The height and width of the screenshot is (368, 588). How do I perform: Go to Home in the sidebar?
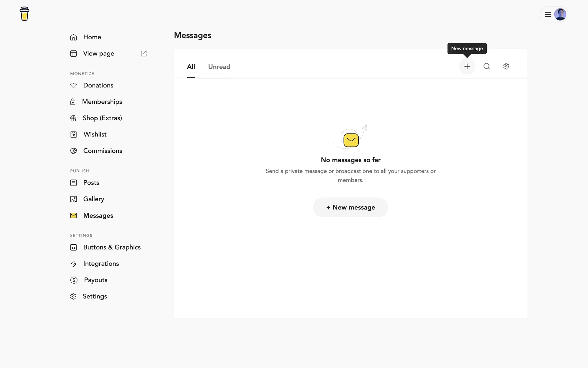(x=92, y=37)
